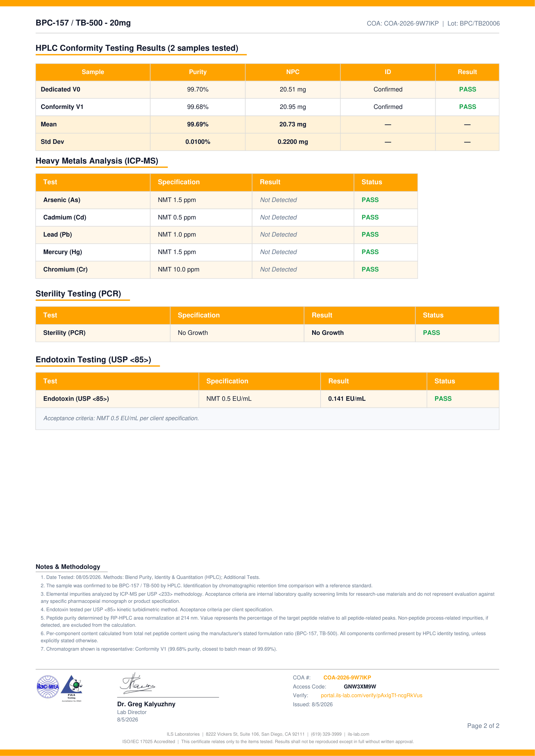
Task: Click the Conformity V1 sample row label
Action: (x=62, y=107)
